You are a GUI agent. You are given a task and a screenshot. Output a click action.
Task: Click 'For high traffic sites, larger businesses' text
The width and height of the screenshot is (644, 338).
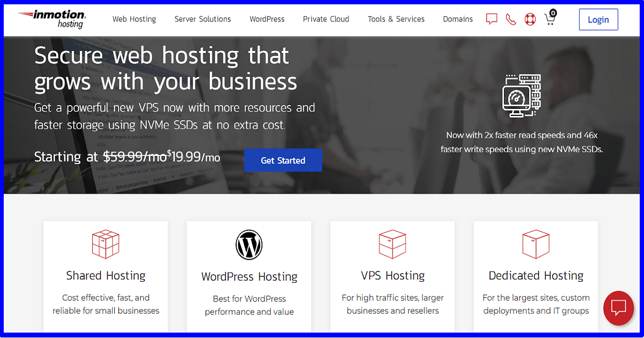pos(393,304)
